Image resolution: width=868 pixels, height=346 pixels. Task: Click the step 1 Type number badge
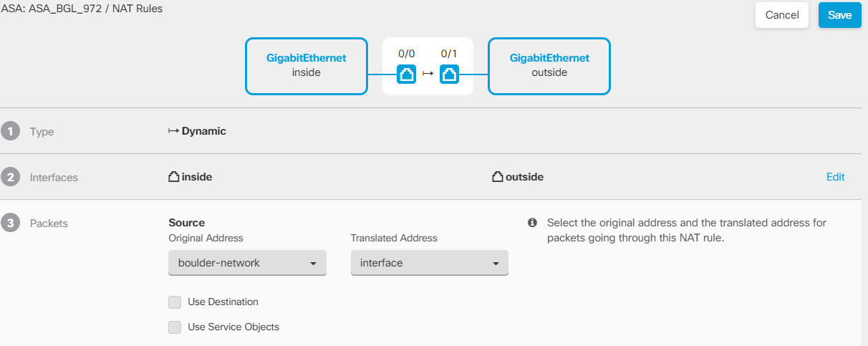[10, 131]
